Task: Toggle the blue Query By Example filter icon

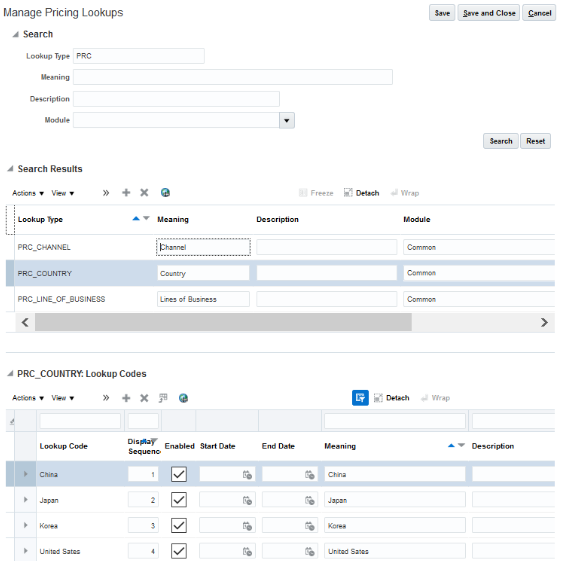Action: coord(360,398)
